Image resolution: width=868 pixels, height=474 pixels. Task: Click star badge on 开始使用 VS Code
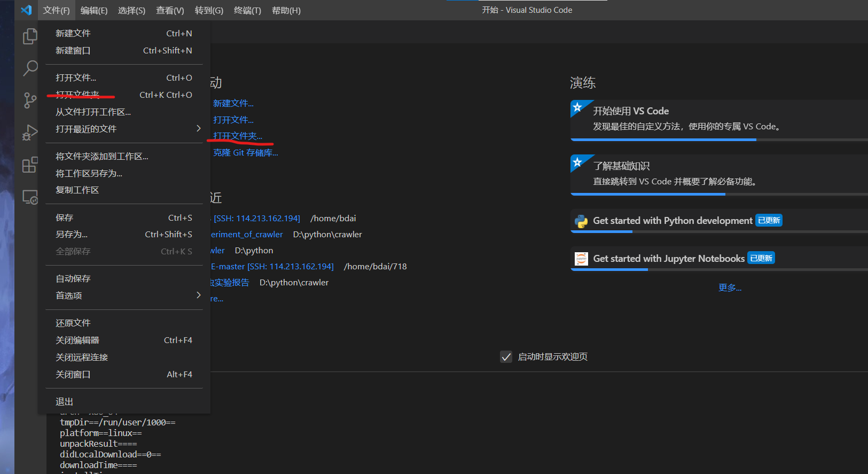click(x=577, y=107)
